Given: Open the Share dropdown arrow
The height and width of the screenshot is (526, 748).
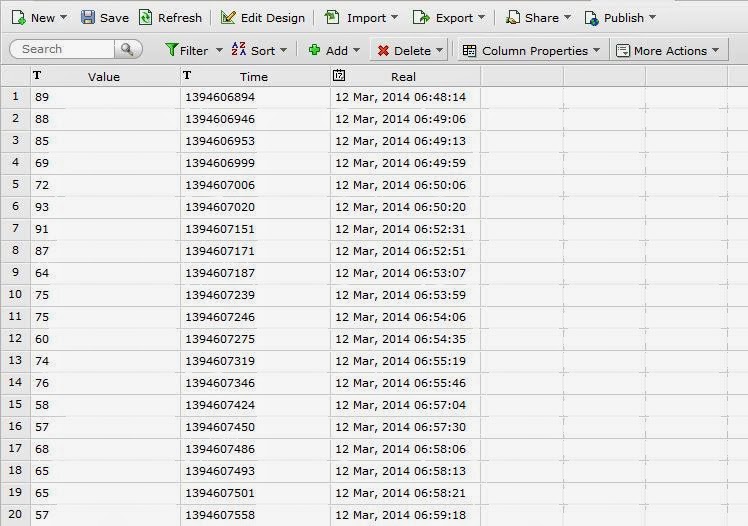Looking at the screenshot, I should click(567, 17).
